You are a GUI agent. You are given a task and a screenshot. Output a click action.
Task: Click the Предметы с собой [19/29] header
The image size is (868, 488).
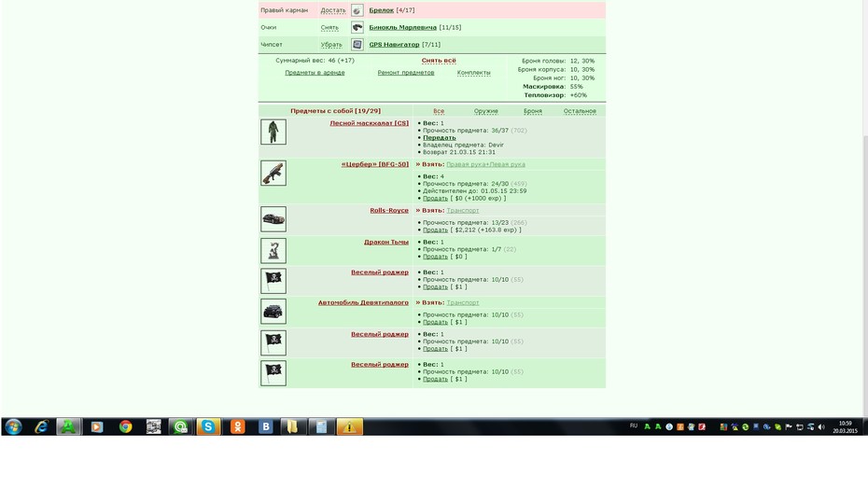pos(335,111)
